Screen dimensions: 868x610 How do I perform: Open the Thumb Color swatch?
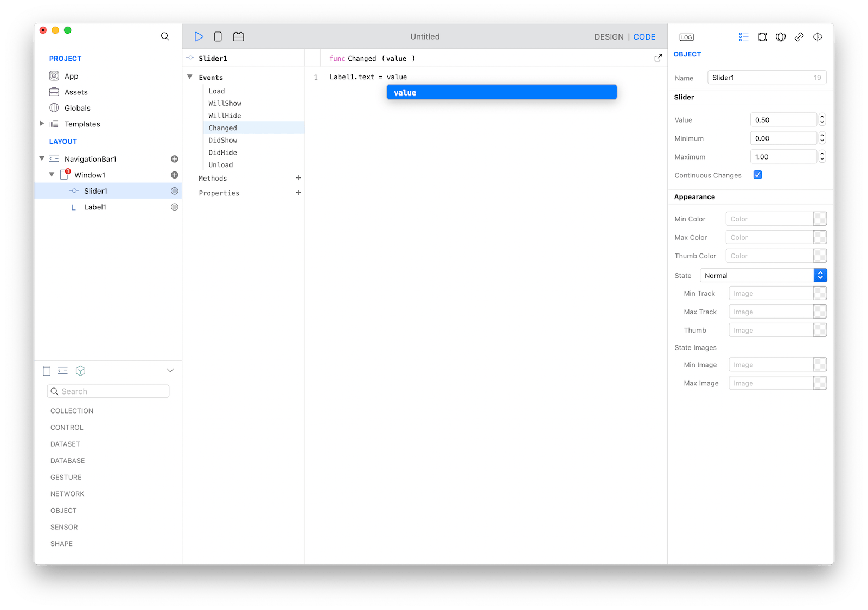[x=820, y=256]
